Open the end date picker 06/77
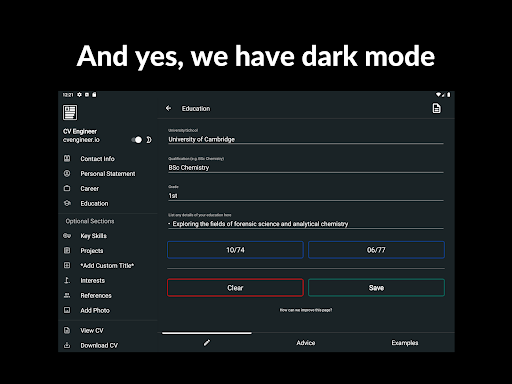Screen dimensions: 512x384 pyautogui.click(x=376, y=250)
